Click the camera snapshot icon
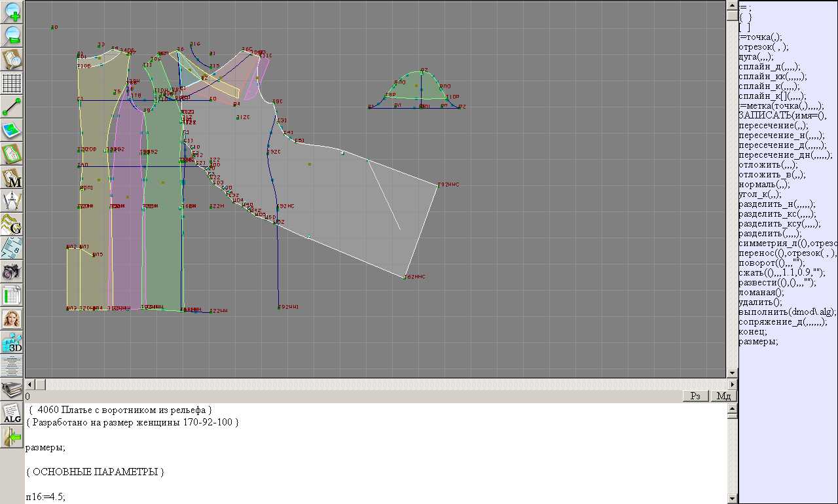Viewport: 838px width, 504px height. coord(12,271)
